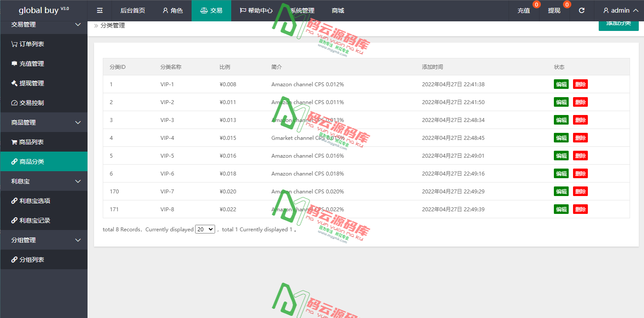The height and width of the screenshot is (318, 644).
Task: Open the records-per-page dropdown showing 20
Action: pyautogui.click(x=205, y=229)
